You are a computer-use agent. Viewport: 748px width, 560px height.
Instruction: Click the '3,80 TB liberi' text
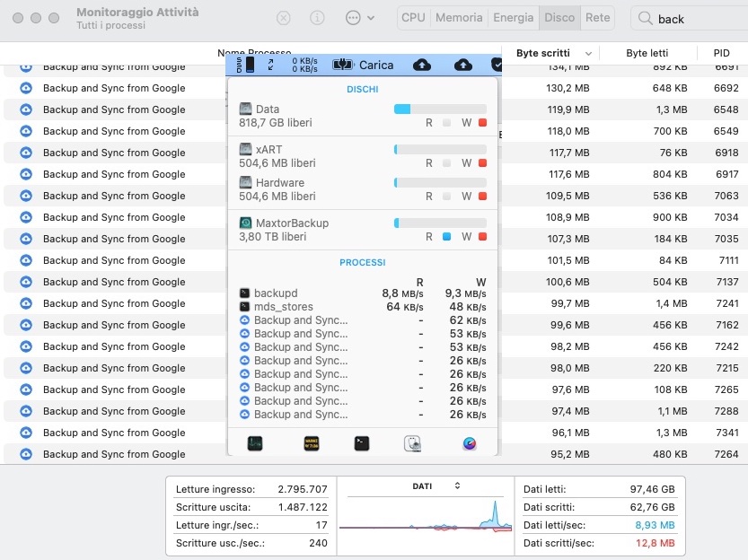coord(272,236)
